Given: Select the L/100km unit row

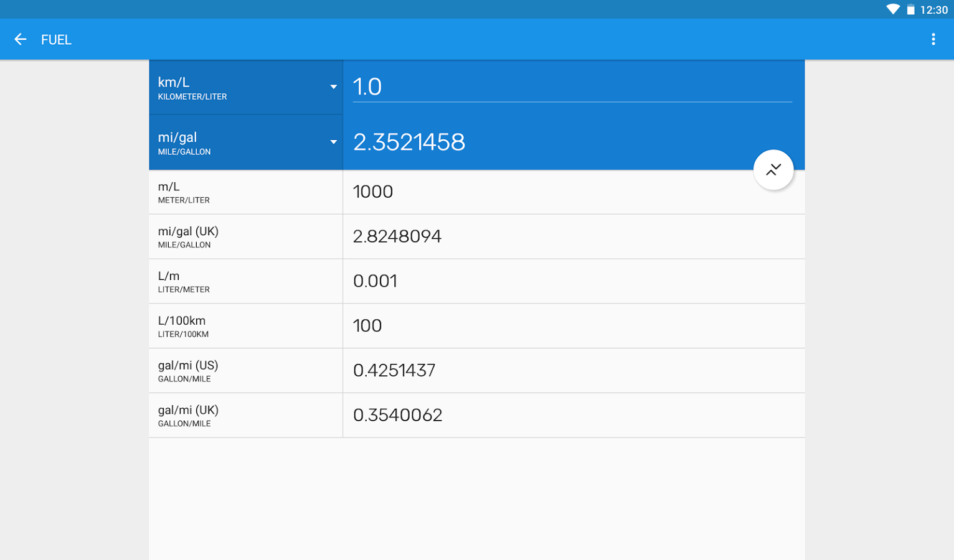Looking at the screenshot, I should tap(245, 325).
